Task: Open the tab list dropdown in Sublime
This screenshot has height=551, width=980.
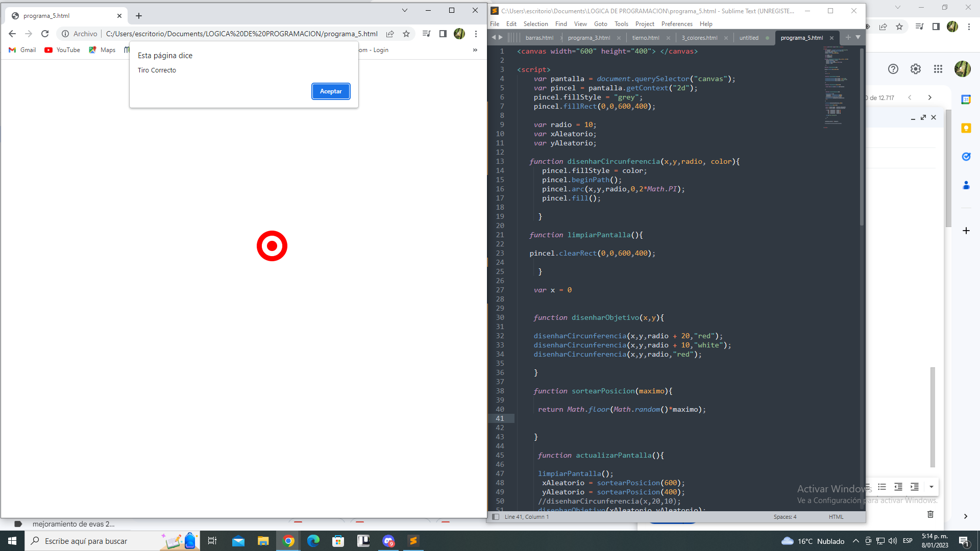Action: pos(858,37)
